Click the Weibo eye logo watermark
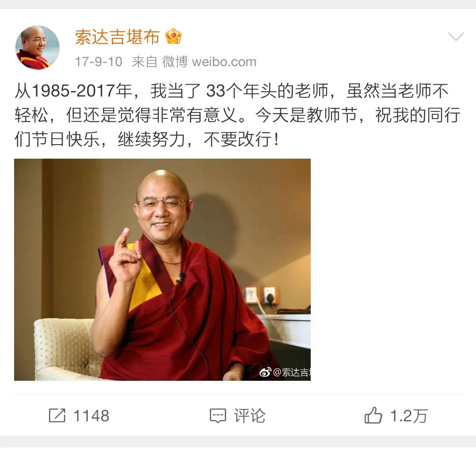 [265, 372]
